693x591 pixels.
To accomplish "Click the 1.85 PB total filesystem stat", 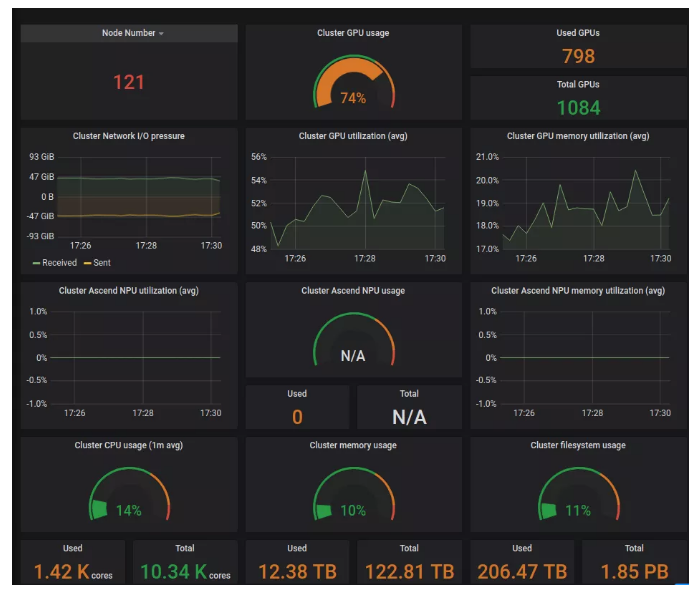I will pos(634,571).
